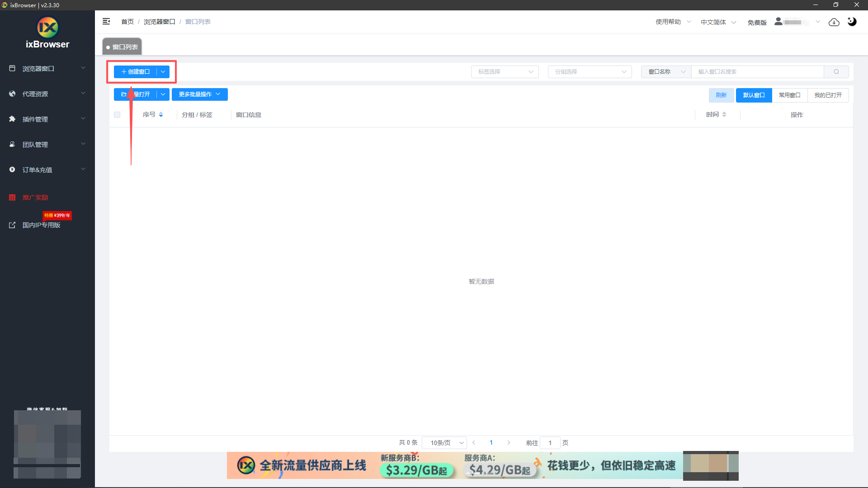The image size is (868, 488).
Task: Switch to 默认窗口 tab
Action: (754, 95)
